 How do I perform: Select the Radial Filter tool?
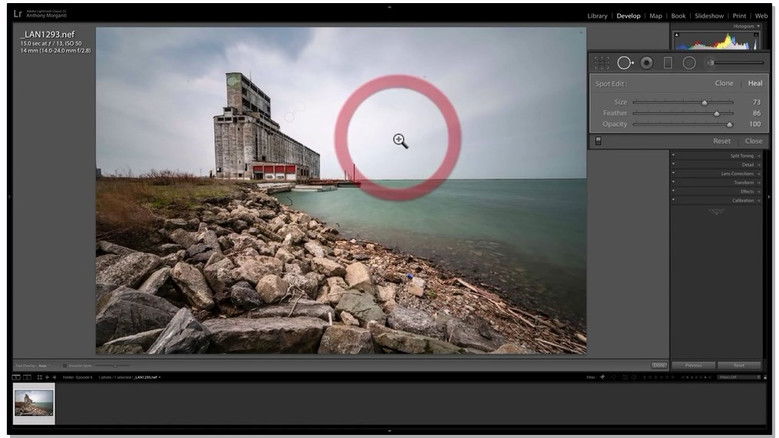point(689,62)
